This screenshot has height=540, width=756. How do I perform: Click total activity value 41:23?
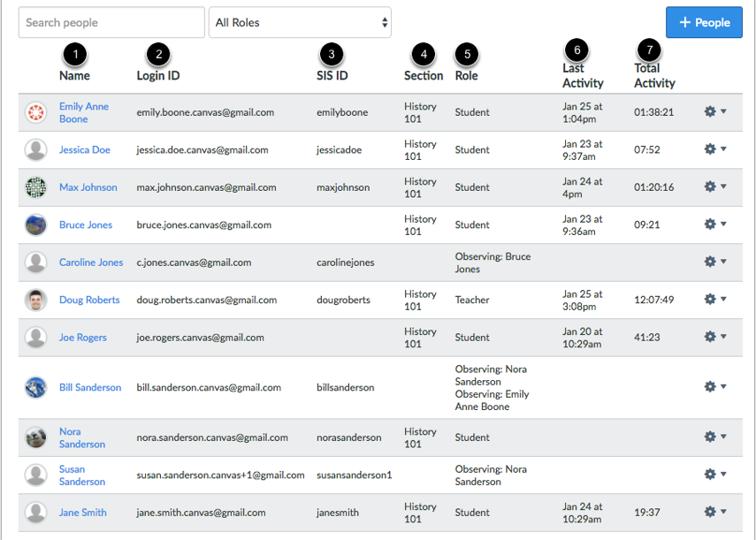[x=647, y=338]
